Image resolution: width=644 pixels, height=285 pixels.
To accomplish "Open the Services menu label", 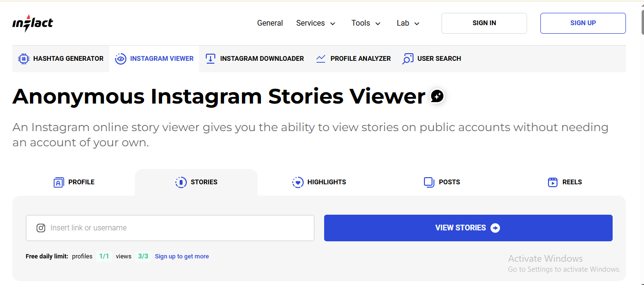I will pyautogui.click(x=310, y=23).
